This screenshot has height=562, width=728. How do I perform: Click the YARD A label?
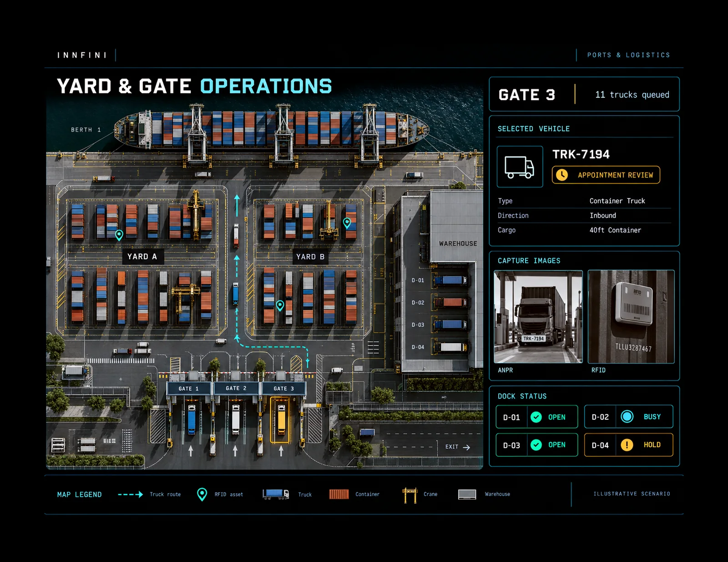point(142,257)
